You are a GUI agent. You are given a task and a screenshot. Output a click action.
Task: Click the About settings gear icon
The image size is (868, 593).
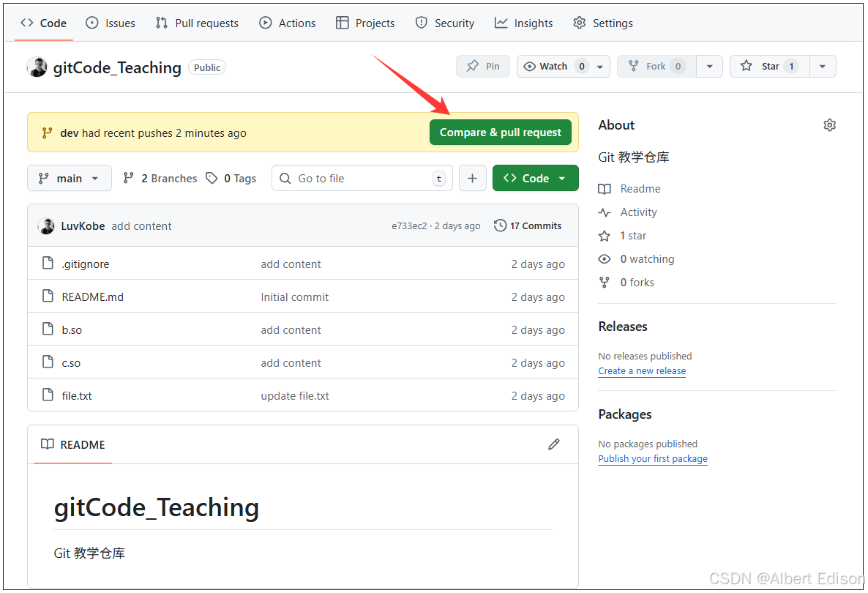(829, 125)
